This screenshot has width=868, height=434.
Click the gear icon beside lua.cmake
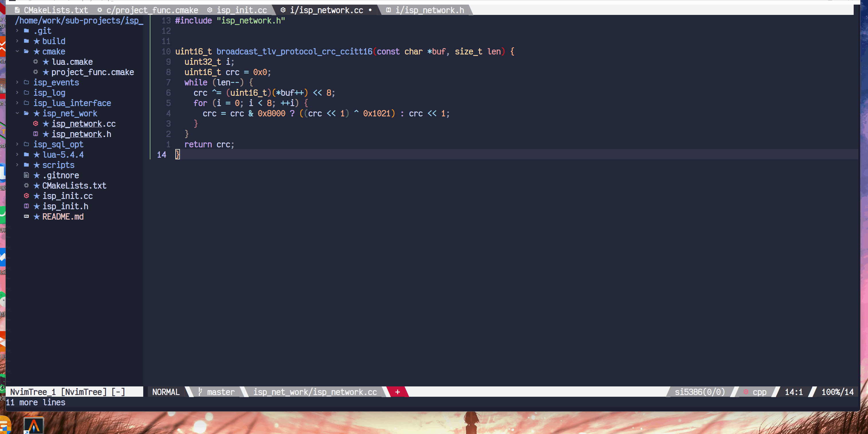36,62
